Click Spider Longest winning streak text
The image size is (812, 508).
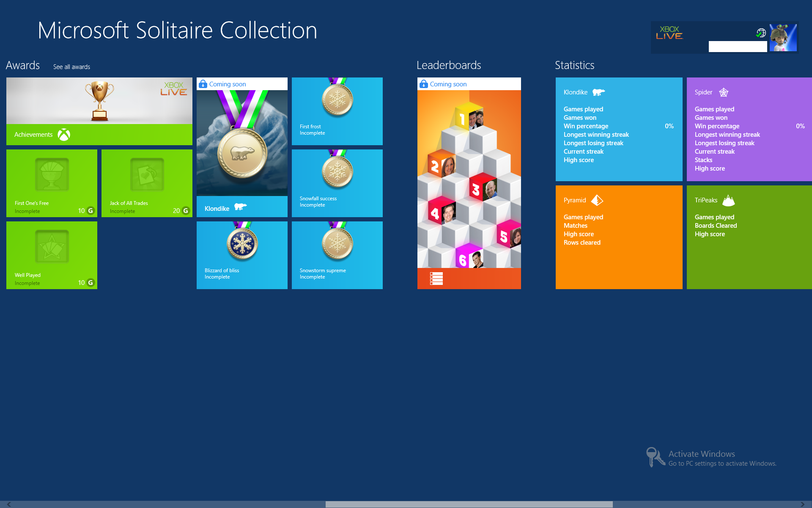click(x=727, y=135)
